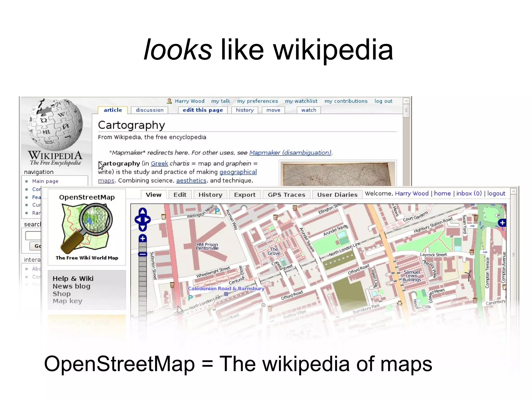Click the Wikipedia globe logo

point(55,125)
